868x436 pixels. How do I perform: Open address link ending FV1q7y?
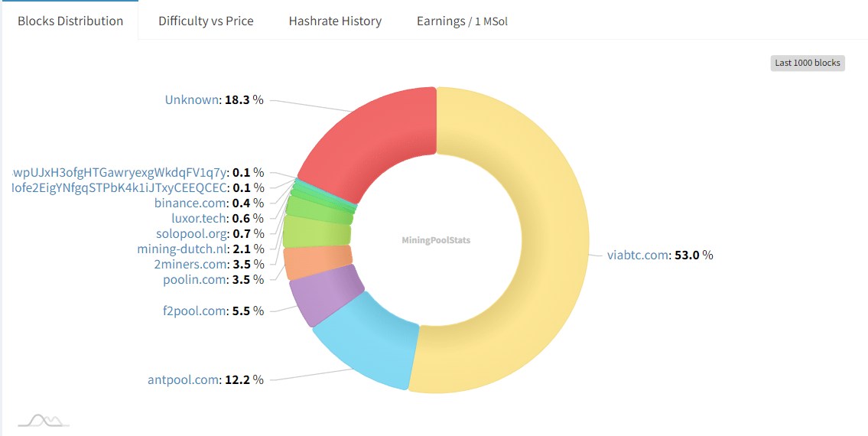(x=119, y=172)
